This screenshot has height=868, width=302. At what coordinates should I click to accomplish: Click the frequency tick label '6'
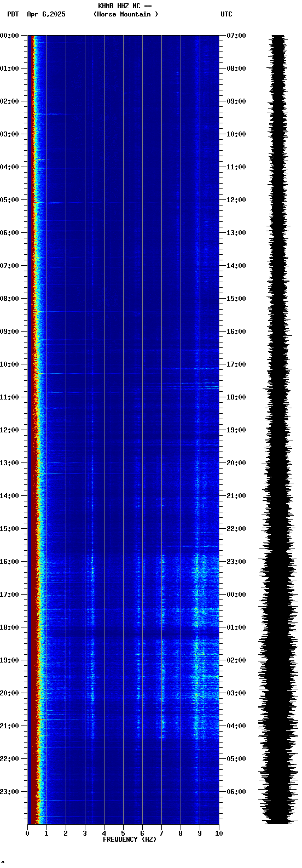click(142, 833)
